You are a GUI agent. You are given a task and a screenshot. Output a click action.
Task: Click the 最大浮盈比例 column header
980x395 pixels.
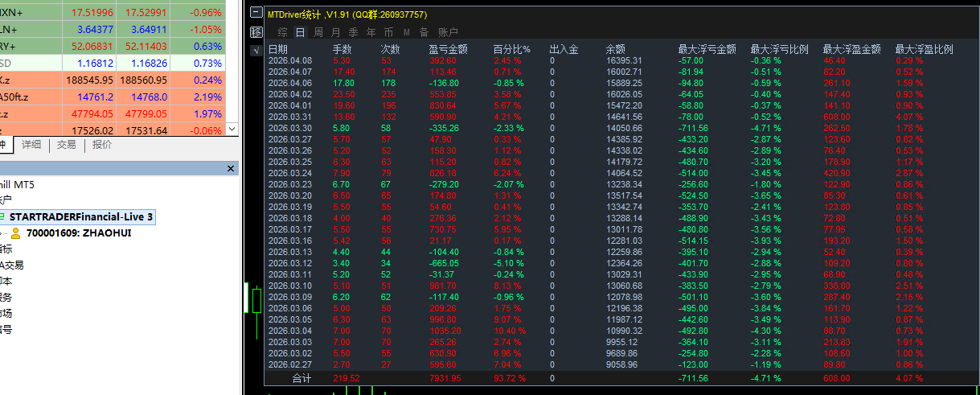(925, 49)
